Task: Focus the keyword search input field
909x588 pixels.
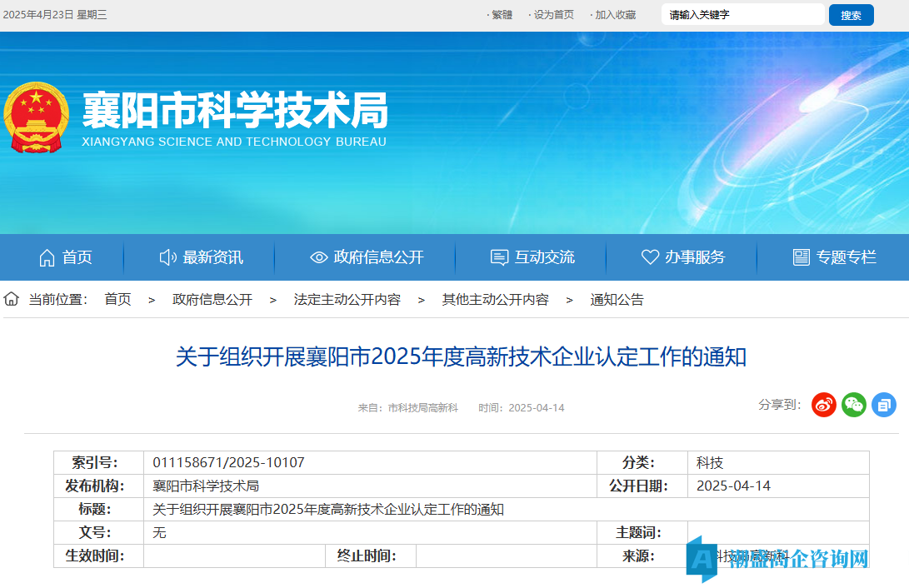Action: [742, 15]
